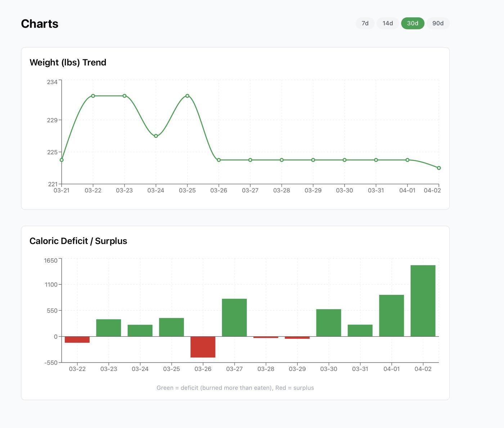Click the 03-24 weight dip point

[x=156, y=136]
